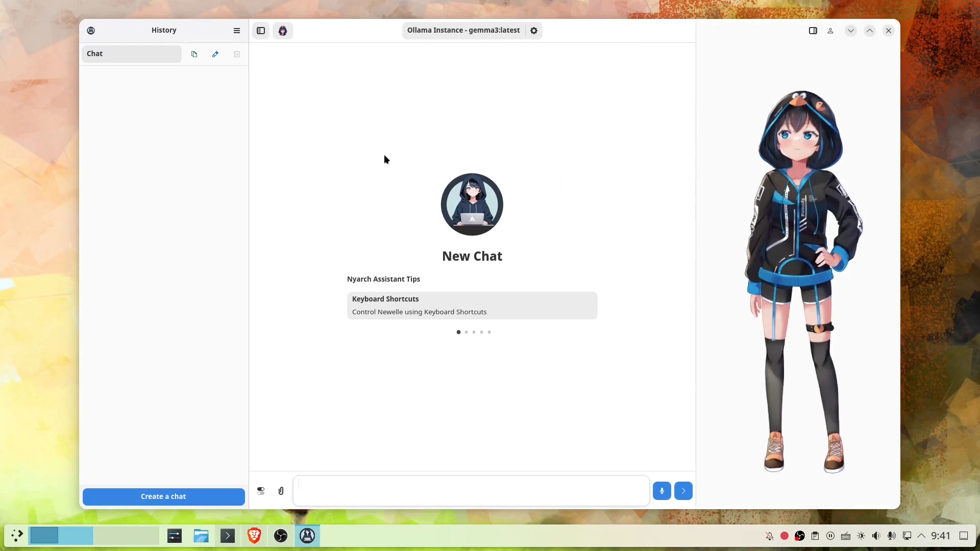Click the person icon in window titlebar
980x551 pixels.
(x=830, y=31)
